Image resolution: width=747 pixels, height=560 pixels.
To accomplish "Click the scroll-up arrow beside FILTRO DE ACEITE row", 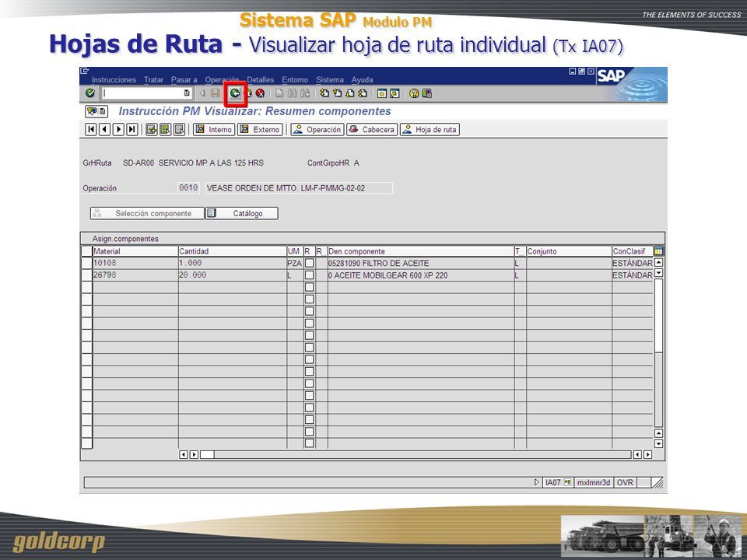I will [x=659, y=262].
